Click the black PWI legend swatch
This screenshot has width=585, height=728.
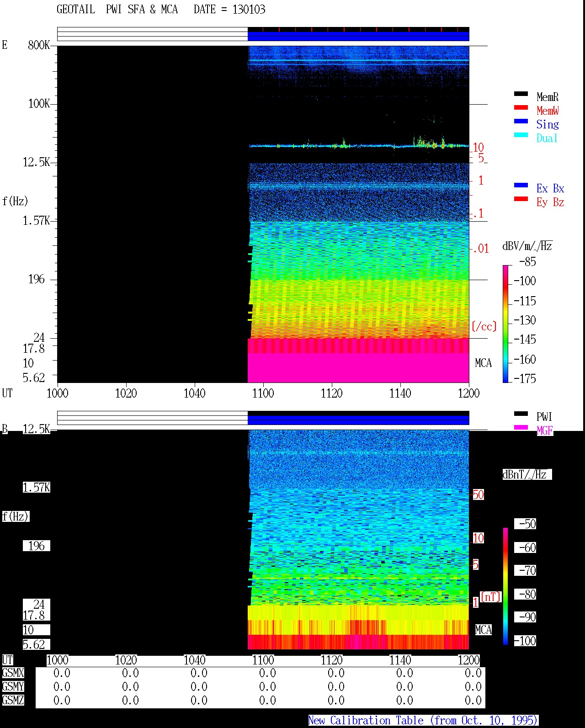click(x=521, y=414)
